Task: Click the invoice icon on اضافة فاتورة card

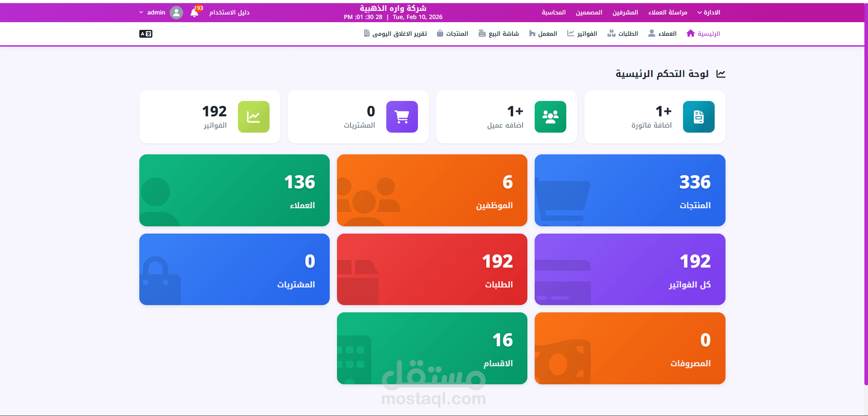Action: (x=698, y=116)
